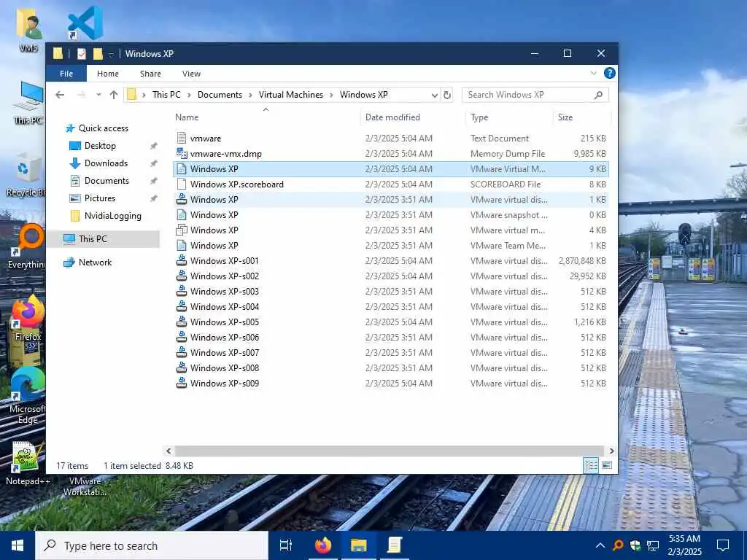
Task: Show hidden tray icons chevron
Action: 600,545
